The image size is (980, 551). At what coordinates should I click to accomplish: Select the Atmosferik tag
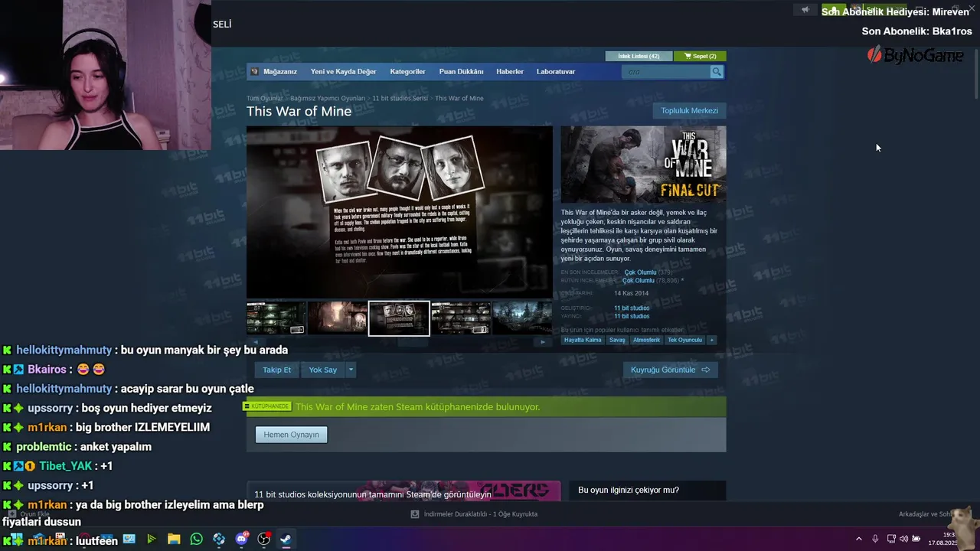pyautogui.click(x=646, y=340)
